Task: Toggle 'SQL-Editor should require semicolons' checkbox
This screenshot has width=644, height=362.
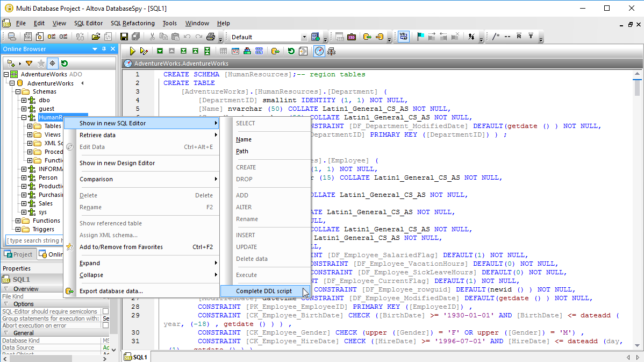Action: 105,311
